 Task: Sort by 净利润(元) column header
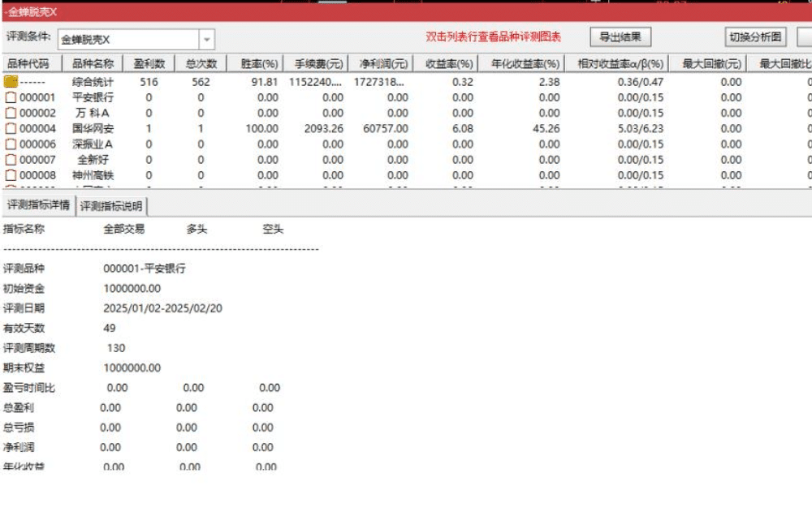[381, 63]
